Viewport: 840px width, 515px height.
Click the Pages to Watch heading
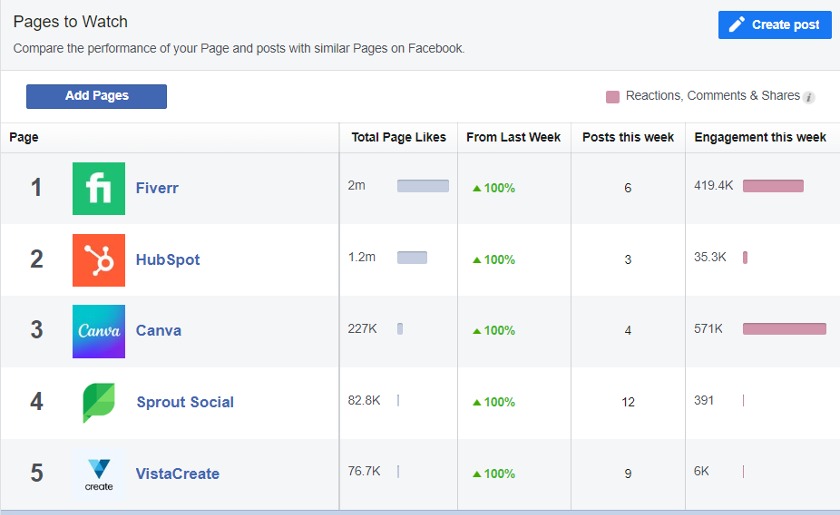pyautogui.click(x=70, y=22)
